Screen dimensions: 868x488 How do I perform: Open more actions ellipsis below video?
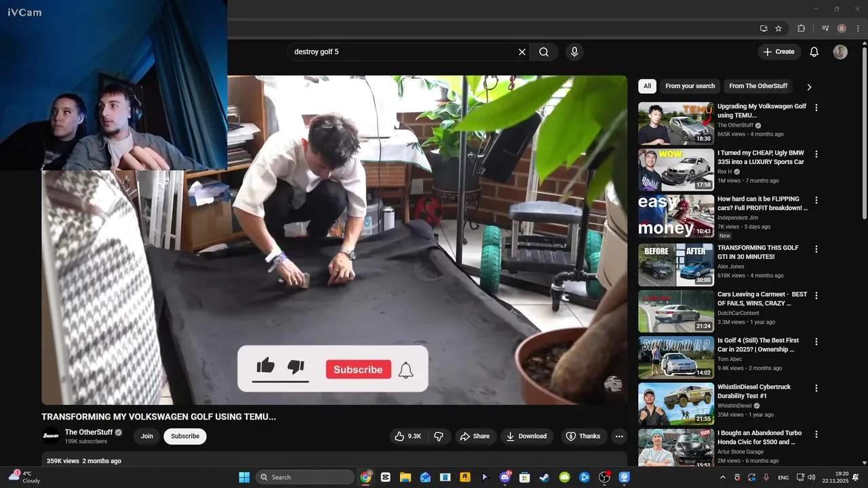click(x=619, y=436)
